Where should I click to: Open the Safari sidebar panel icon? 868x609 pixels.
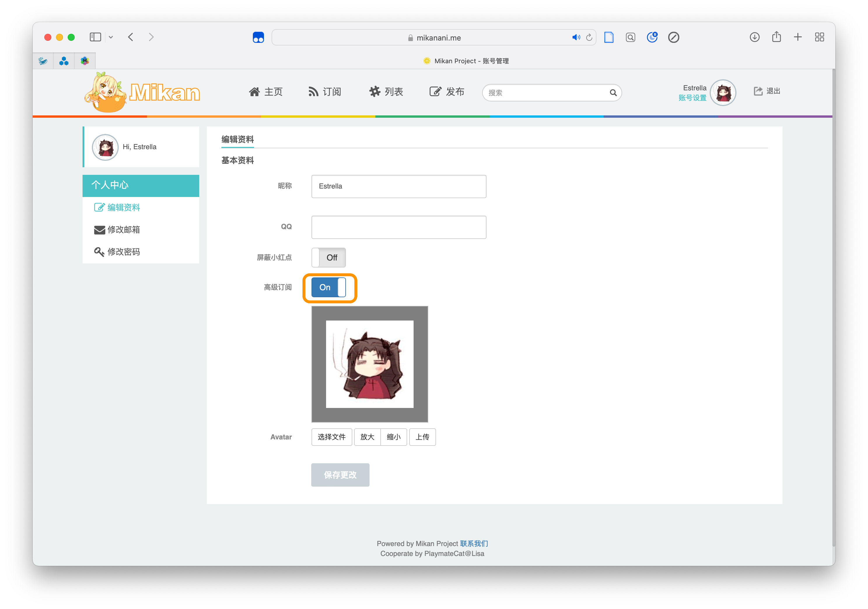95,37
